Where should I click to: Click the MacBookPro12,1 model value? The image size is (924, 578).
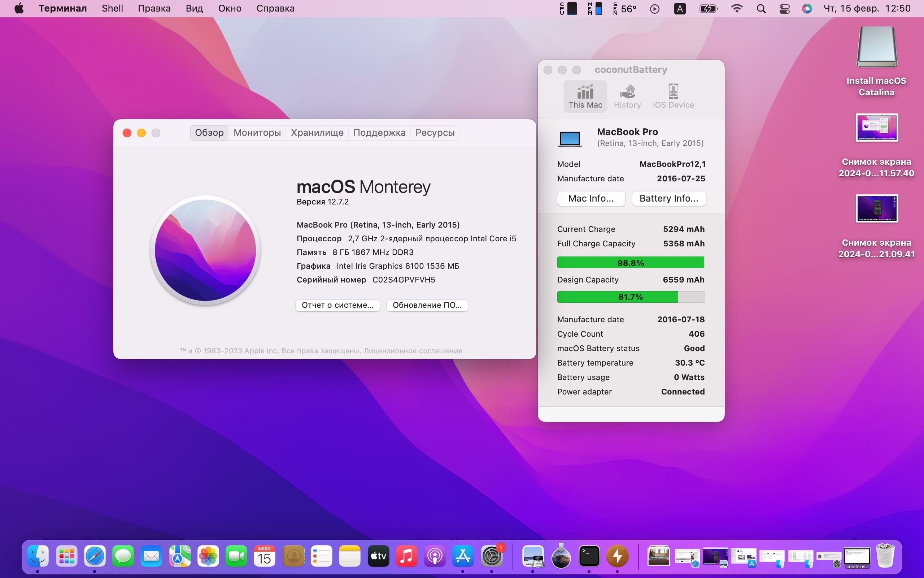point(672,164)
